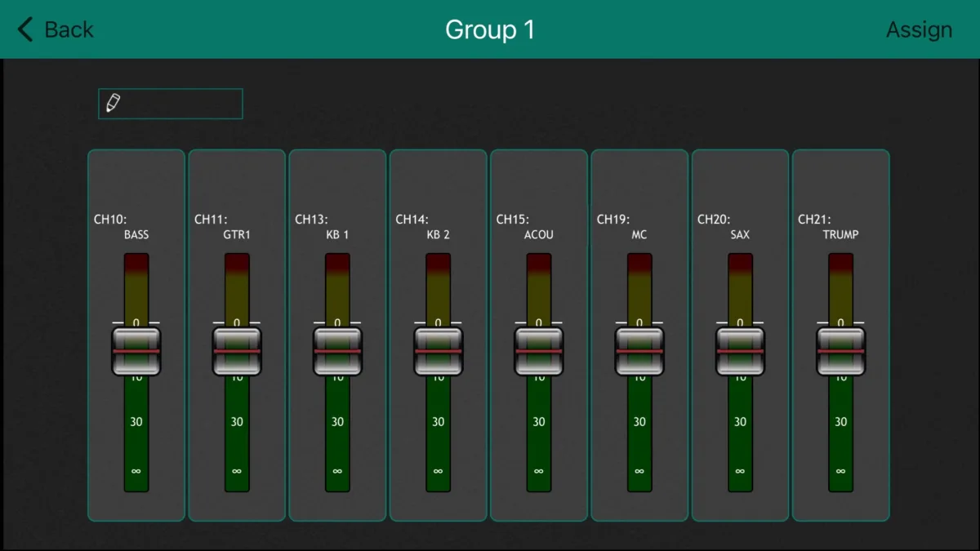Grab the CH19 MC fader knob
The height and width of the screenshot is (551, 980).
click(x=639, y=351)
